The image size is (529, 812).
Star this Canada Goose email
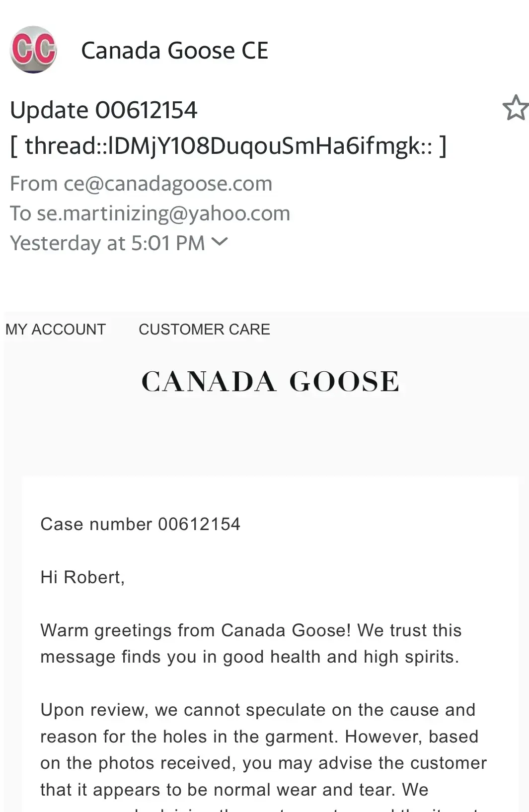click(x=515, y=108)
